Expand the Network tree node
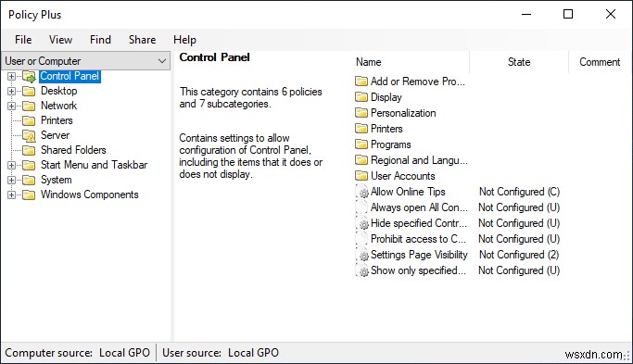Viewport: 633px width, 364px height. pos(12,107)
